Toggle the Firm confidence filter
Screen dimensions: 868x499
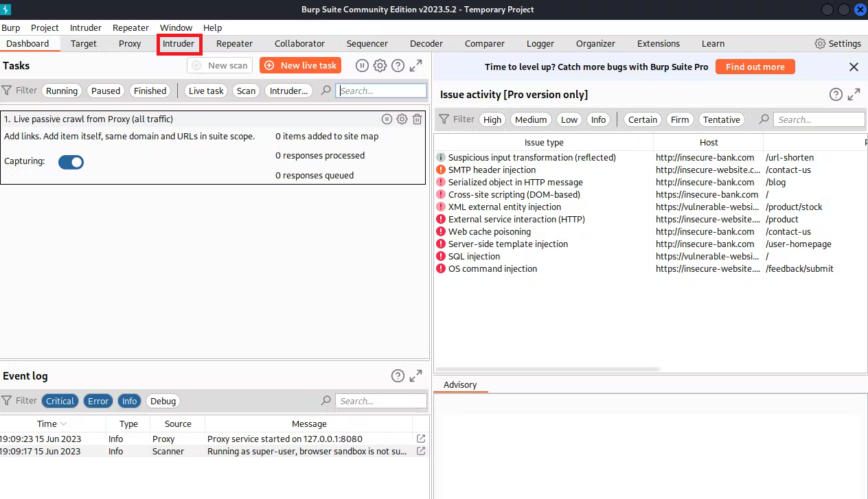tap(680, 119)
